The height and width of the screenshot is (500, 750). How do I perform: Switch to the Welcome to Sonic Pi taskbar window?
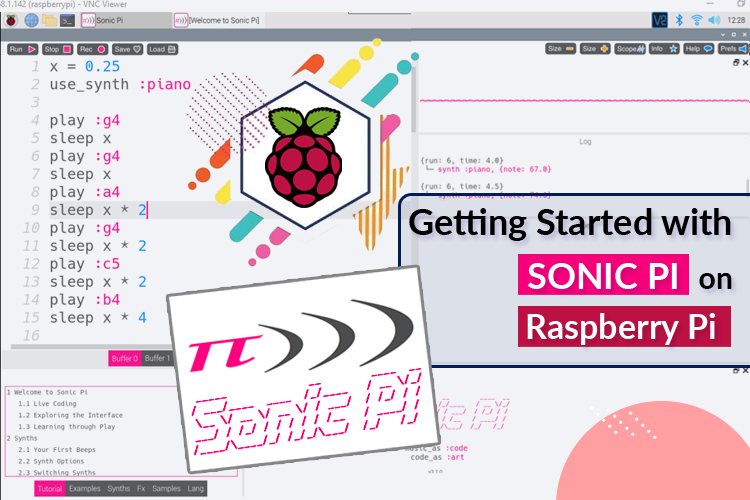pyautogui.click(x=218, y=21)
